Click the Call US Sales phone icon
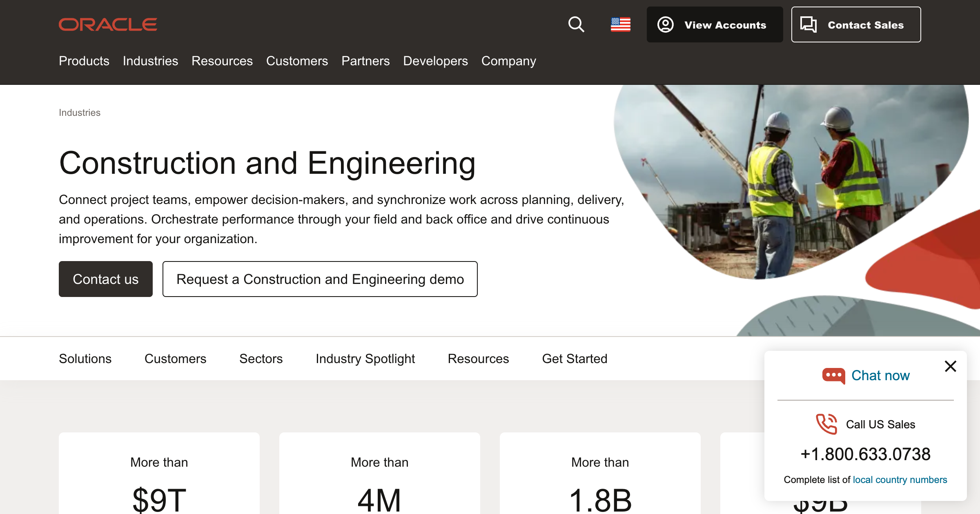 click(x=826, y=424)
